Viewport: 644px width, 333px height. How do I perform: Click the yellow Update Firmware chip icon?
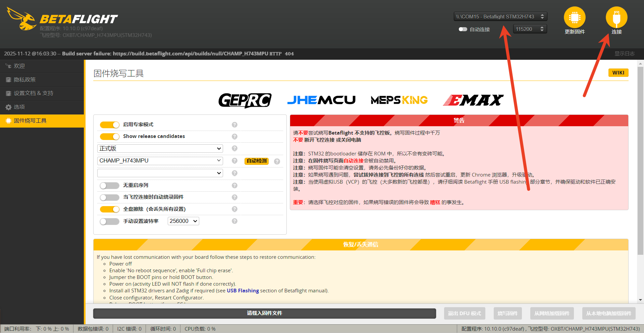click(574, 17)
